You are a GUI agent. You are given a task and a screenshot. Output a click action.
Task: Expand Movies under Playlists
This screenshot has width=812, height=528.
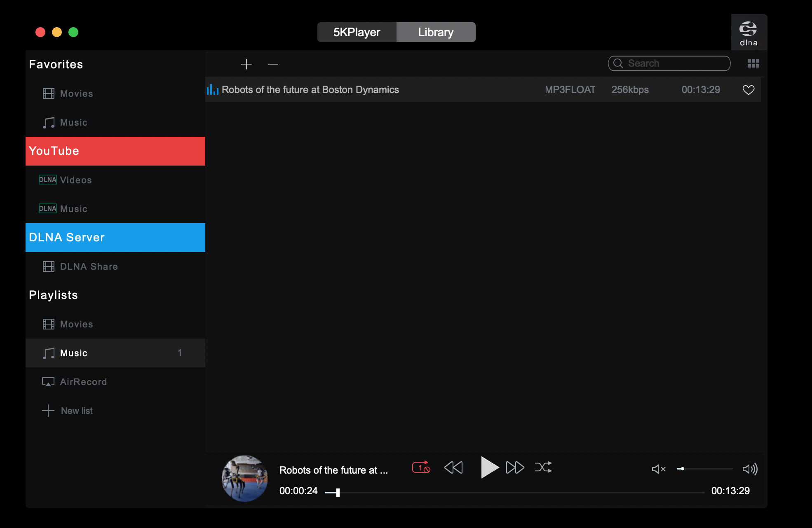pos(76,324)
